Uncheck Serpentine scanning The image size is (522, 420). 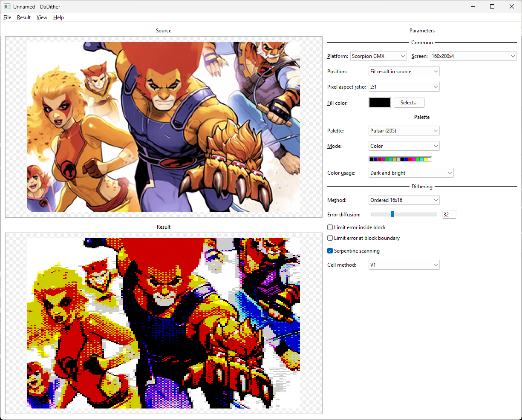coord(353,251)
